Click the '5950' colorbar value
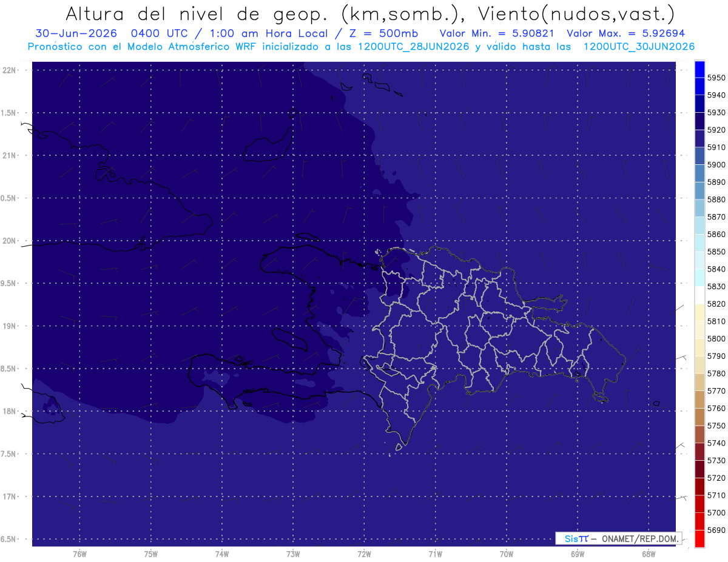 click(x=716, y=78)
